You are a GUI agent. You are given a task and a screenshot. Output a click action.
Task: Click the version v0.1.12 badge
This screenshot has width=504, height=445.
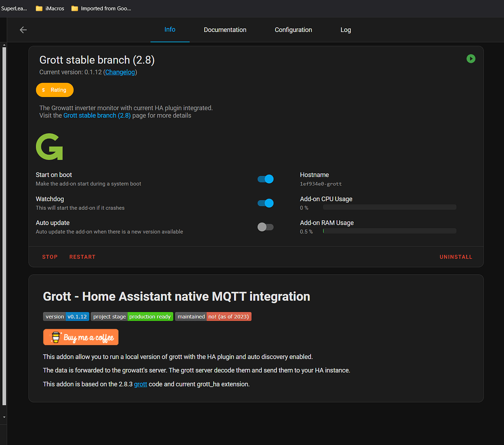click(66, 317)
